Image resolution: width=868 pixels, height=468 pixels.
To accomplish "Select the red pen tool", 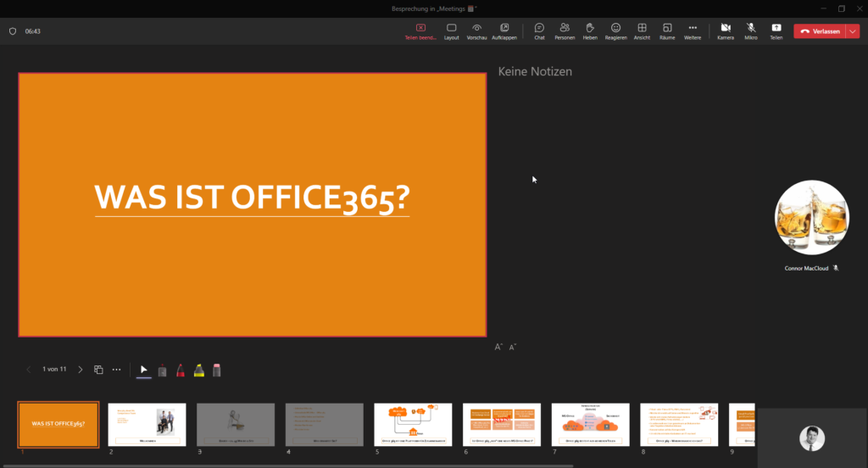I will pyautogui.click(x=181, y=370).
